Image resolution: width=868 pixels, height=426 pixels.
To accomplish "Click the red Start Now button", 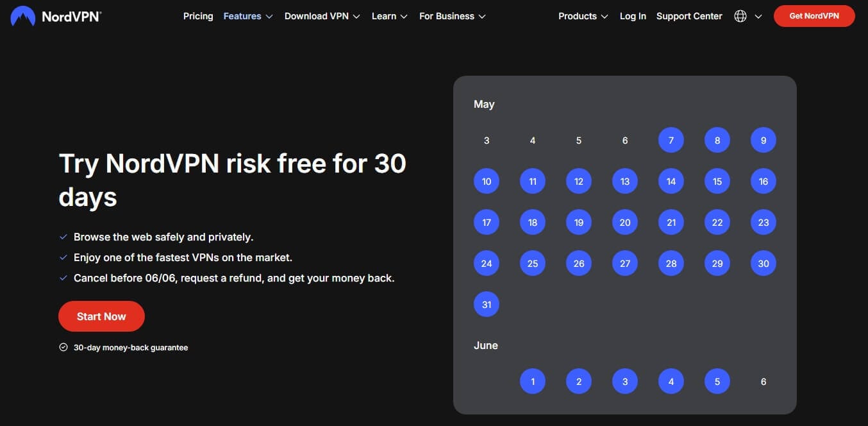I will (x=101, y=316).
